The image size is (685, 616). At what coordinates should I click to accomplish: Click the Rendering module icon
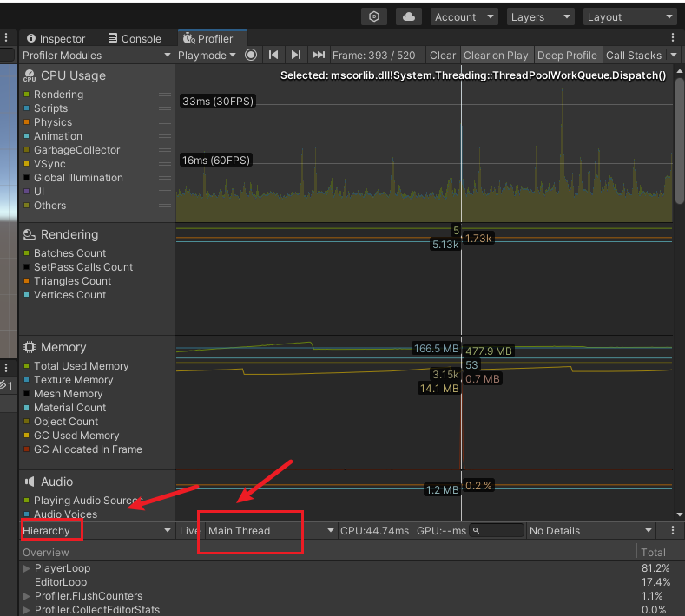tap(30, 234)
